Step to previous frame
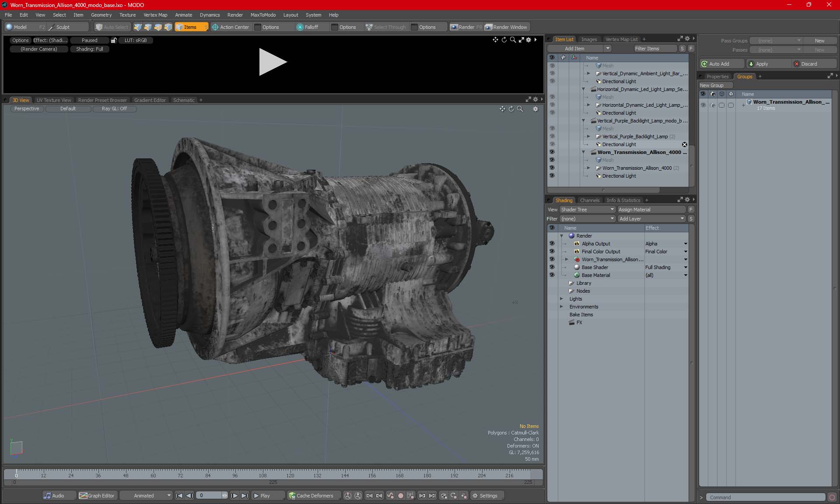This screenshot has width=840, height=504. (x=189, y=496)
